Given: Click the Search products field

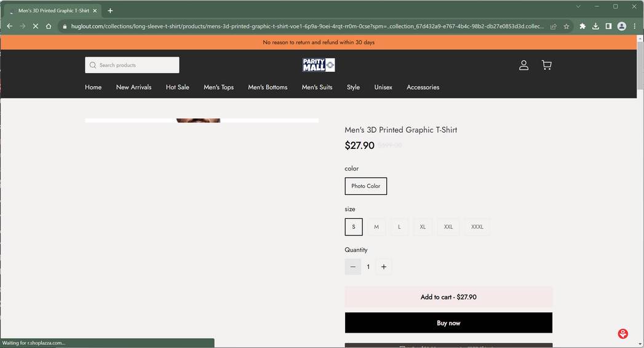Looking at the screenshot, I should click(x=132, y=65).
